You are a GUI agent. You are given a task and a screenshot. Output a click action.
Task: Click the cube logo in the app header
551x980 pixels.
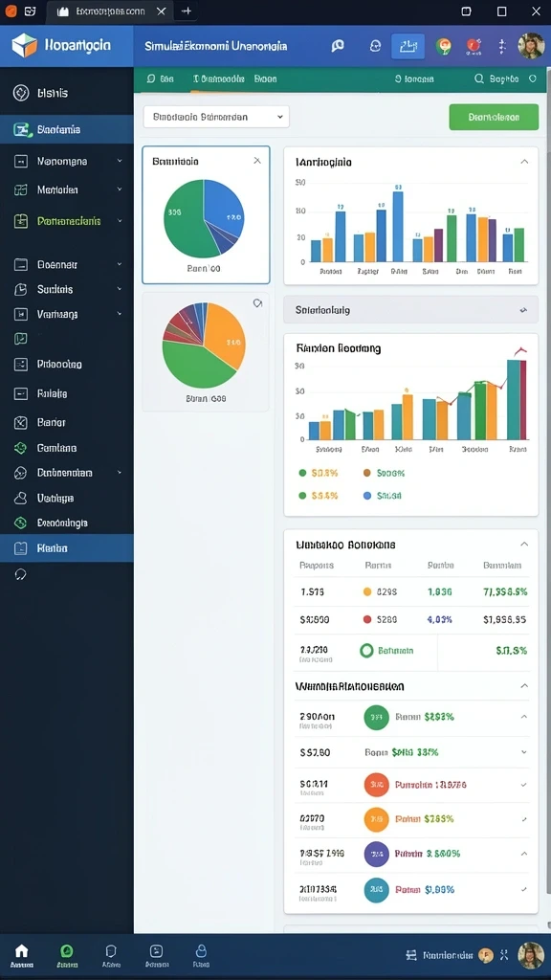click(x=24, y=46)
